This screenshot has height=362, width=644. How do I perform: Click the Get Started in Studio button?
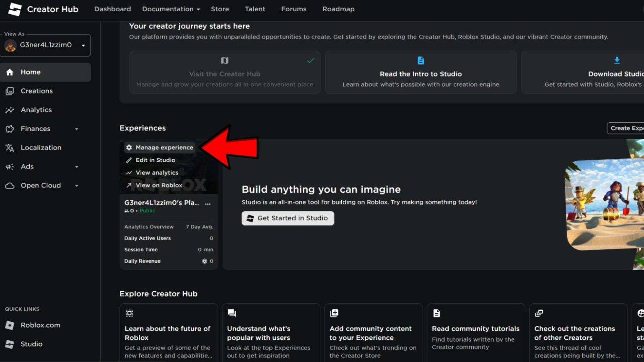tap(288, 218)
